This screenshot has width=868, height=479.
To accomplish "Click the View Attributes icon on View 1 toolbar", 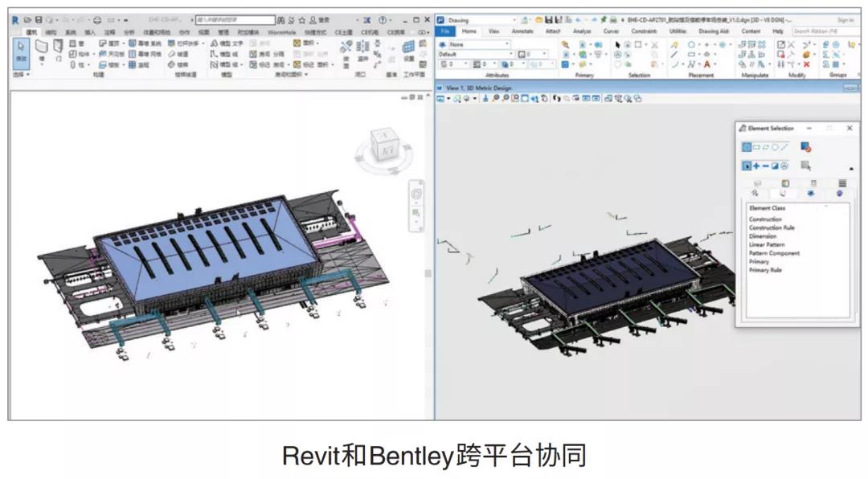I will pos(440,99).
